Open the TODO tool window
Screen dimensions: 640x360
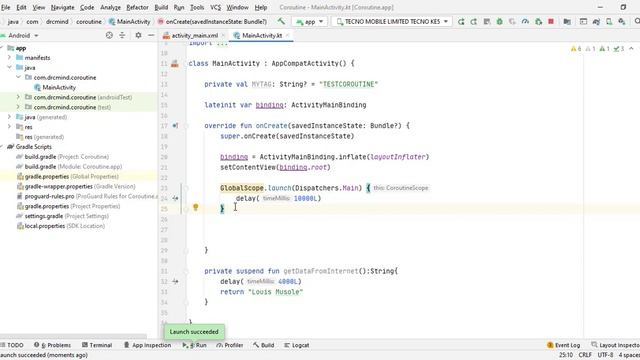coord(12,345)
